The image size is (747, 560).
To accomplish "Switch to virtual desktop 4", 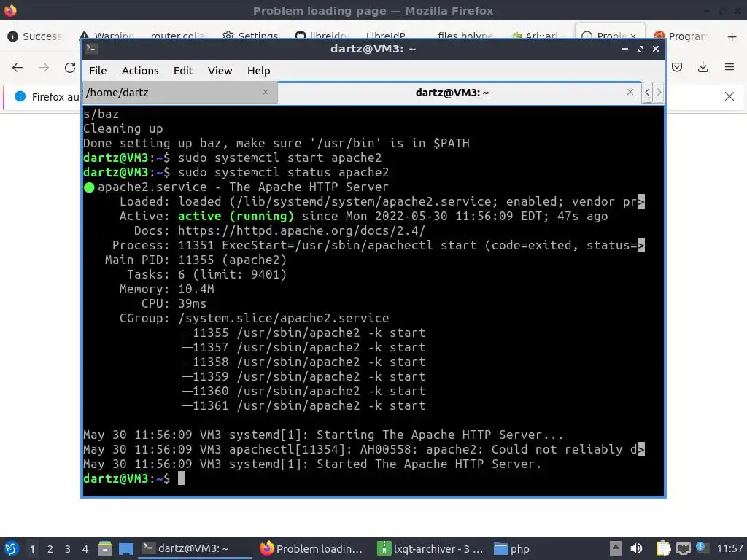I will click(85, 549).
